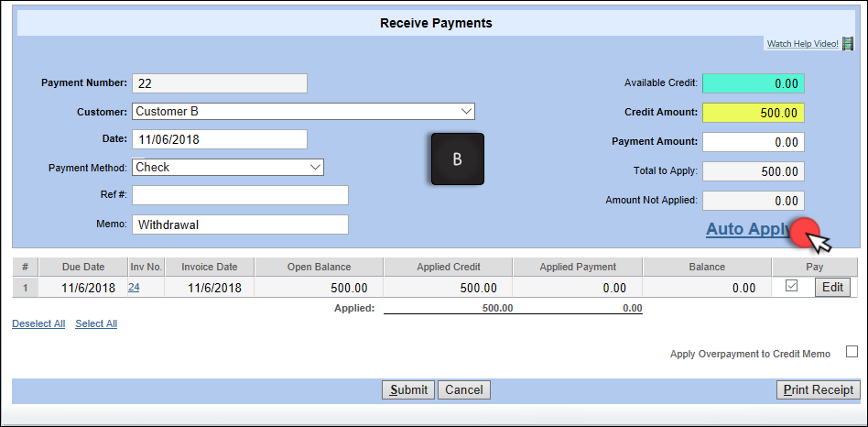Viewport: 868px width, 427px height.
Task: Click the empty Ref # field
Action: (x=240, y=195)
